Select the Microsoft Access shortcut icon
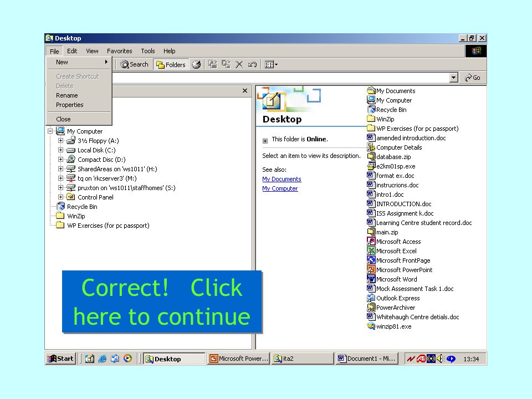 click(371, 241)
